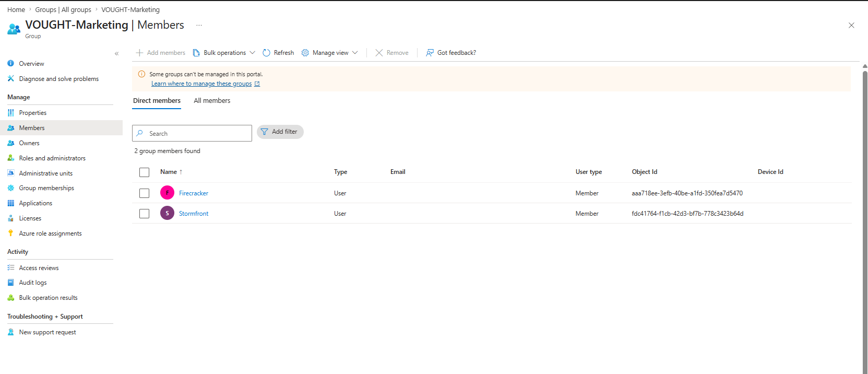Click the Refresh circular arrow icon

tap(266, 53)
